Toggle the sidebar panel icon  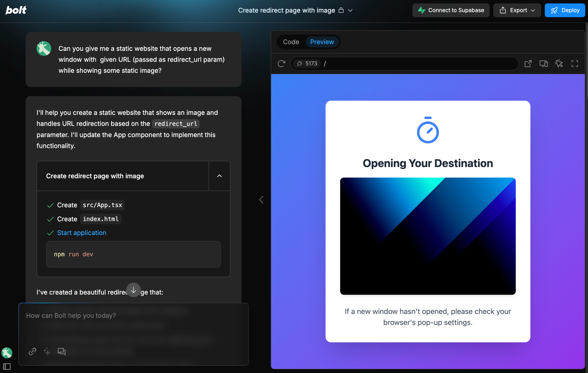click(7, 366)
